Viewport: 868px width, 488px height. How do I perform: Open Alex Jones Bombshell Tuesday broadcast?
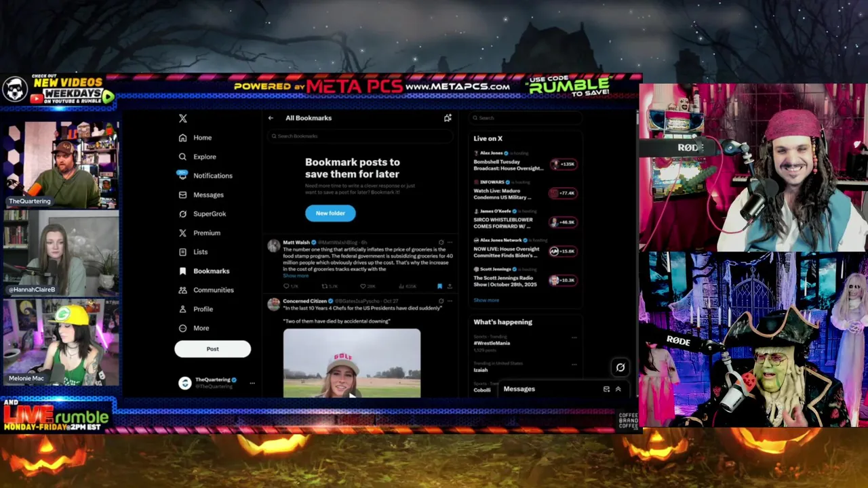(509, 164)
